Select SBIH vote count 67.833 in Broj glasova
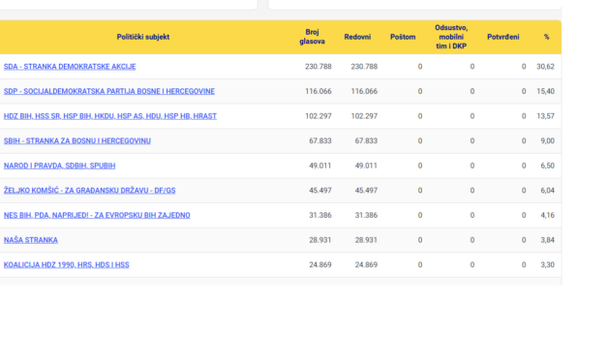Viewport: 607px width, 364px height. click(320, 141)
